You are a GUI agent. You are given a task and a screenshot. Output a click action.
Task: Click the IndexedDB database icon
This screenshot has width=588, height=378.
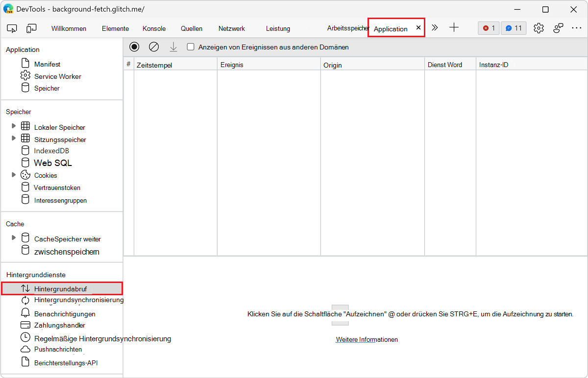click(x=25, y=151)
